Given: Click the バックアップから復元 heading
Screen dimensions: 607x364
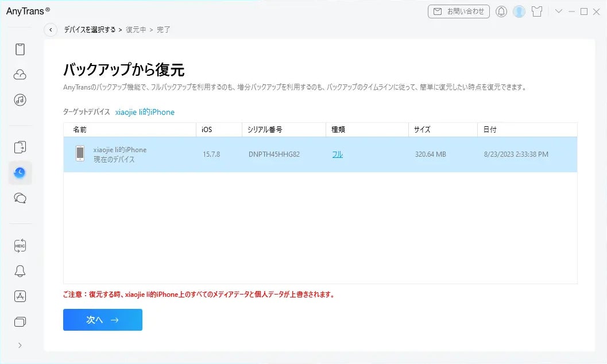Looking at the screenshot, I should click(x=124, y=69).
